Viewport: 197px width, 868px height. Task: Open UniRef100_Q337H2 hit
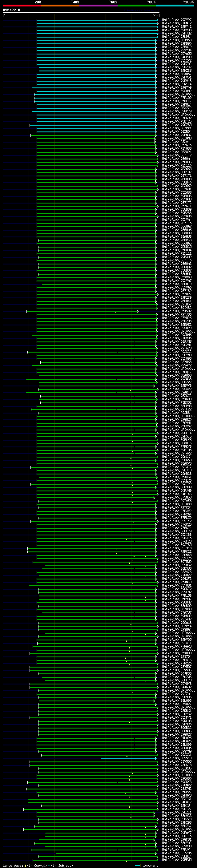click(177, 789)
